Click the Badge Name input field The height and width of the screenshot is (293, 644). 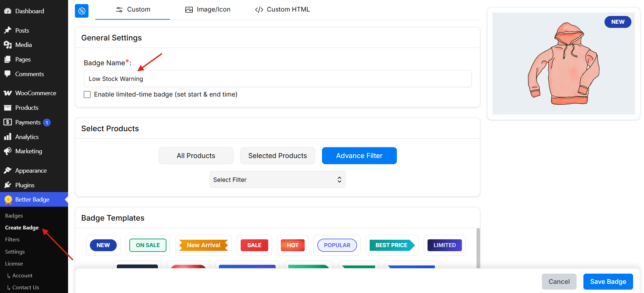click(278, 79)
